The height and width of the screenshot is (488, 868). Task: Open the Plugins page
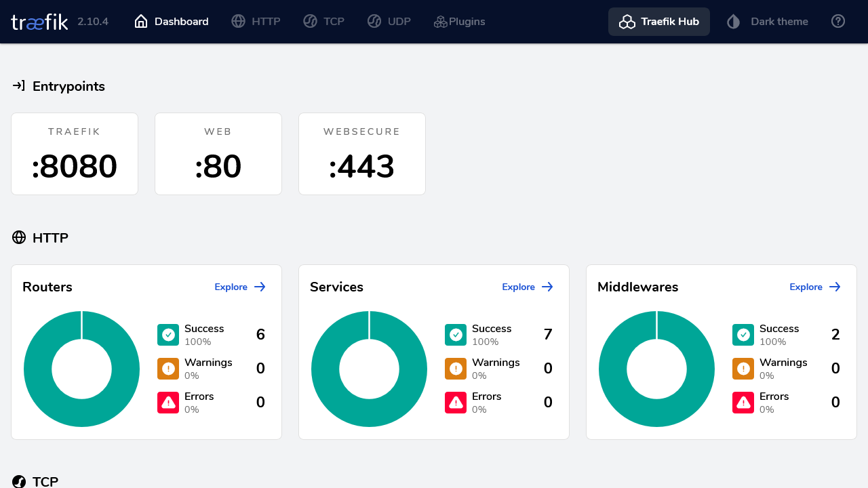coord(459,22)
